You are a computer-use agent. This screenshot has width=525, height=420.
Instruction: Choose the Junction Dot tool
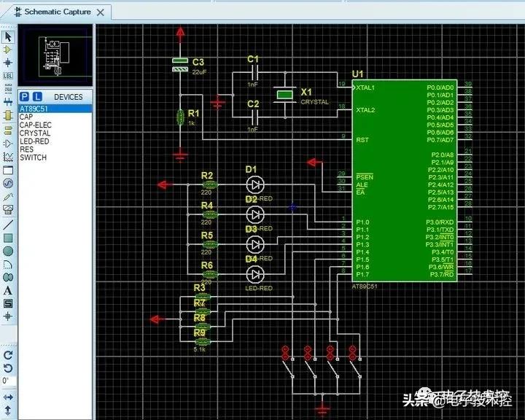(8, 62)
